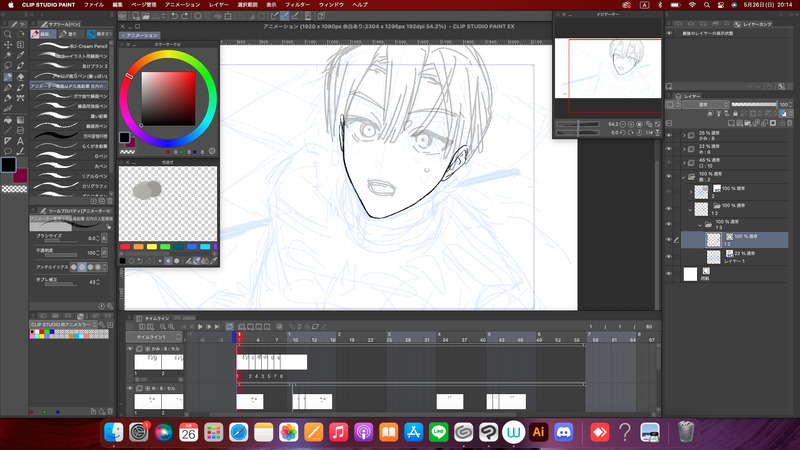Select the 濃い鉛筆 brush
The height and width of the screenshot is (450, 800).
click(x=69, y=116)
